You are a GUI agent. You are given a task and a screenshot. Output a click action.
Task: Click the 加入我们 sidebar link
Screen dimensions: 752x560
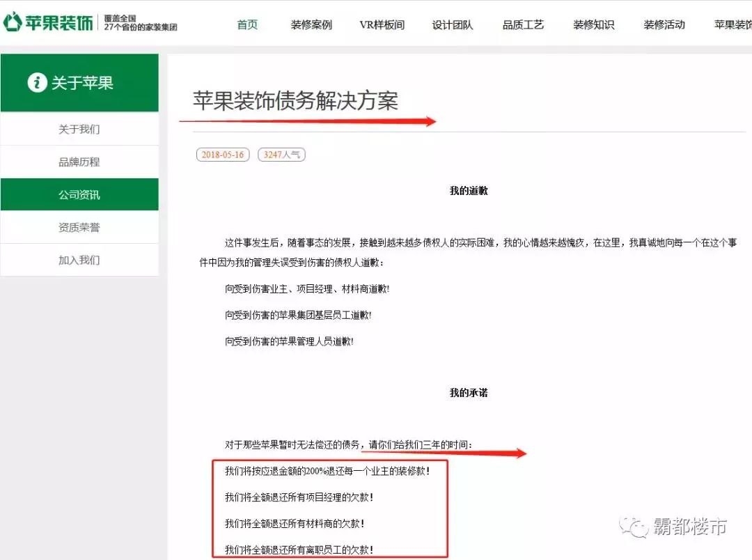pyautogui.click(x=79, y=259)
